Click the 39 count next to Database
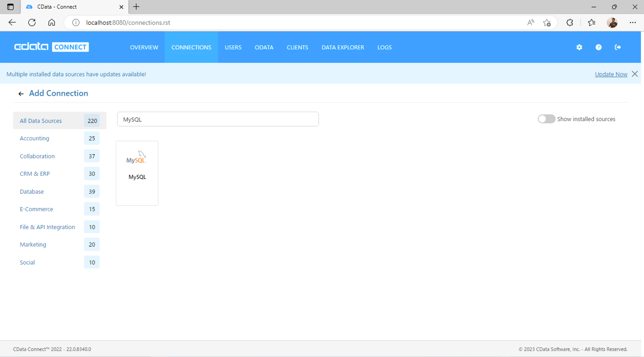 pyautogui.click(x=92, y=191)
